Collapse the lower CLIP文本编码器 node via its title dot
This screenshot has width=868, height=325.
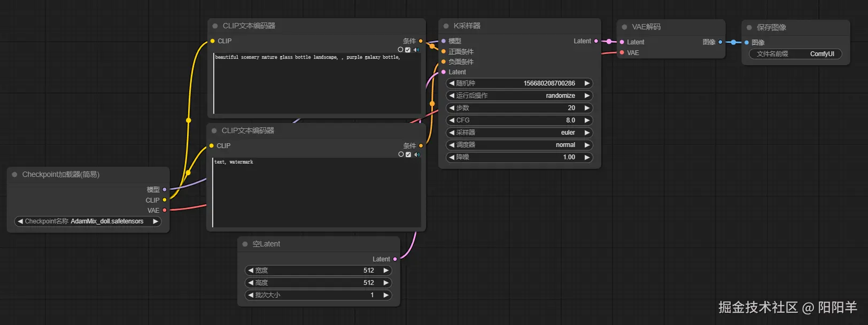(x=214, y=130)
